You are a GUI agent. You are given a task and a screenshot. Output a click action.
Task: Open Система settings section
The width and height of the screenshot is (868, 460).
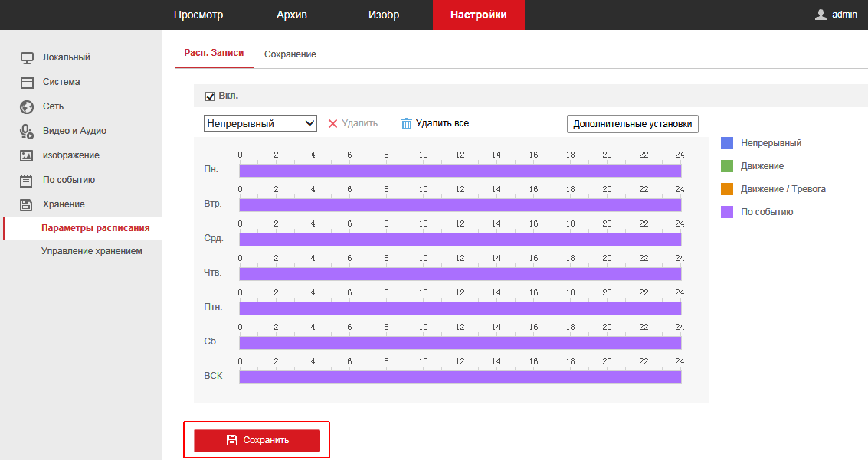coord(61,82)
